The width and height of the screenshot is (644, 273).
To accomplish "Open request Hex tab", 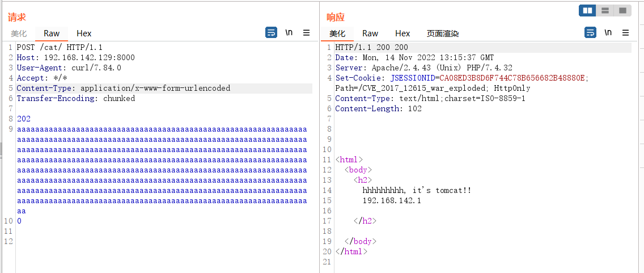I will tap(84, 33).
